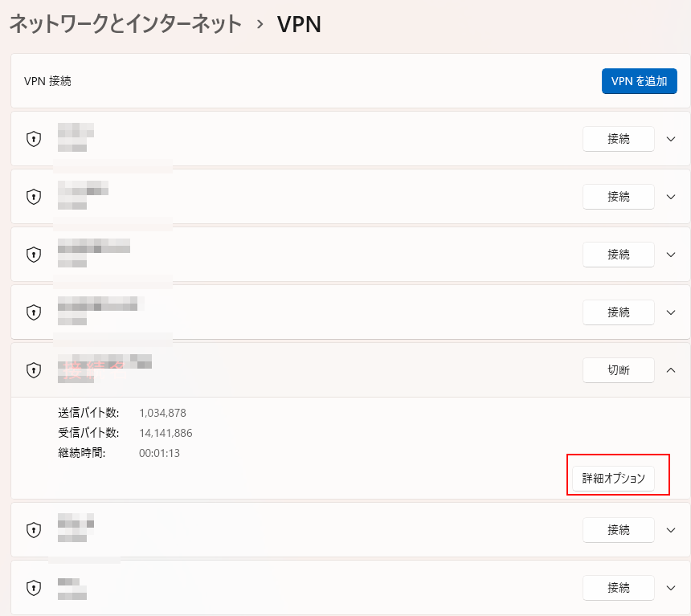Expand the sixth VPN entry's chevron
This screenshot has width=691, height=616.
coord(672,530)
